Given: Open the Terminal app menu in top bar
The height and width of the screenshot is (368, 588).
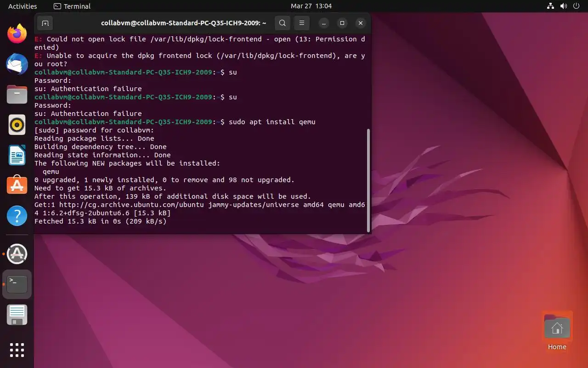Looking at the screenshot, I should (x=72, y=6).
